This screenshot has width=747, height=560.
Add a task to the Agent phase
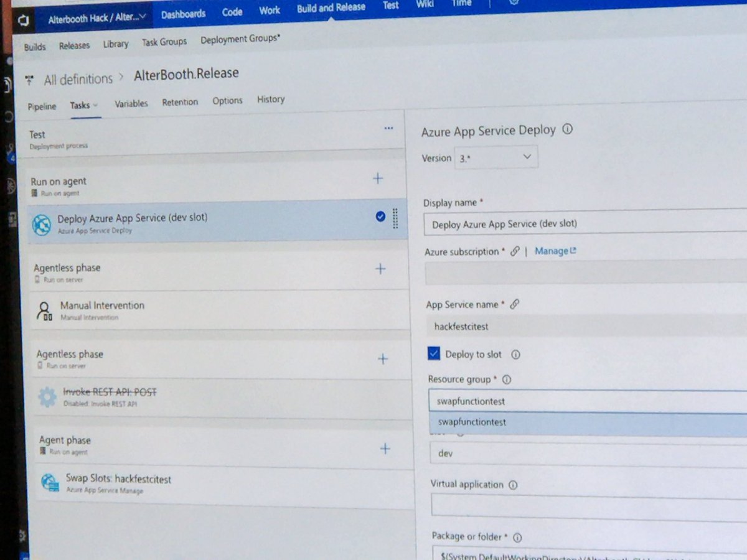385,449
